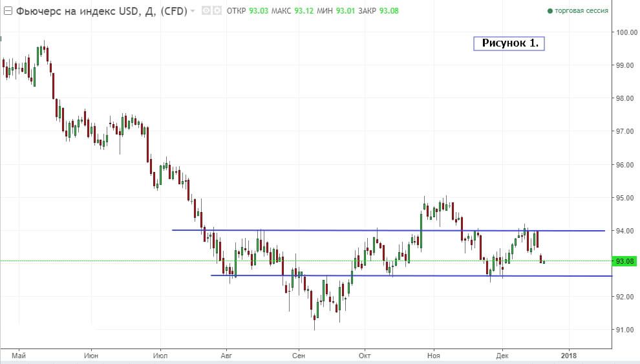640x364 pixels.
Task: Click the Ноя label on the time axis
Action: point(434,355)
